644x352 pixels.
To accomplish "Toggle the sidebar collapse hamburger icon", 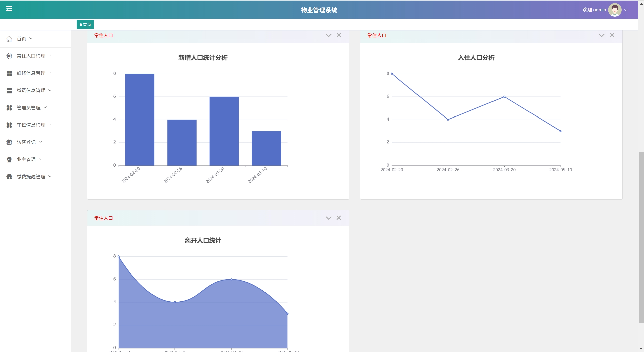I will coord(9,9).
